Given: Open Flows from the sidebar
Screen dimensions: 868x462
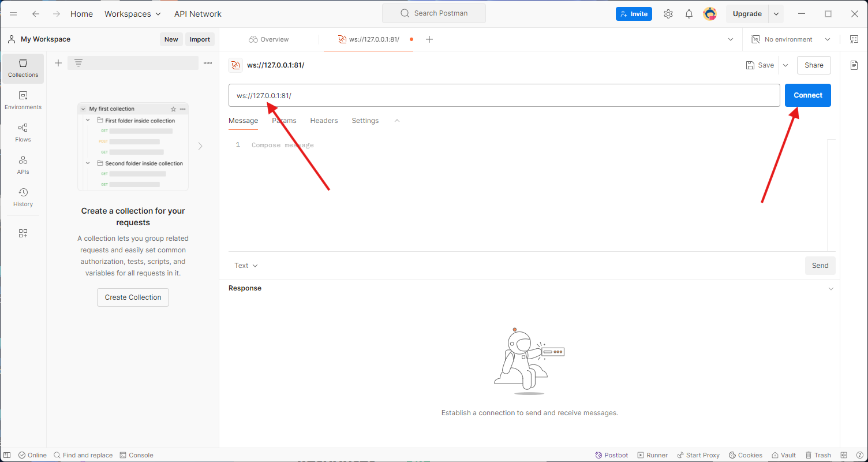Looking at the screenshot, I should click(23, 133).
